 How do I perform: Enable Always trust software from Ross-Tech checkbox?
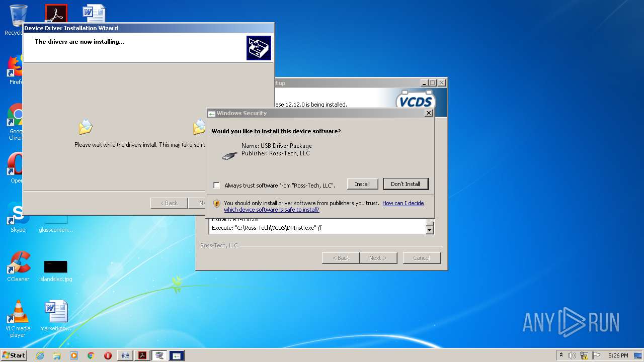click(x=216, y=186)
